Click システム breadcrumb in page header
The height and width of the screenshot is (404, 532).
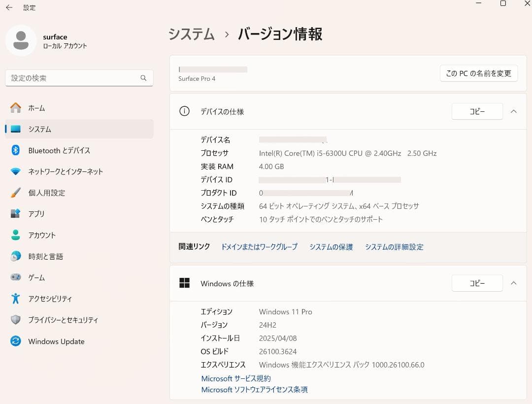[192, 34]
